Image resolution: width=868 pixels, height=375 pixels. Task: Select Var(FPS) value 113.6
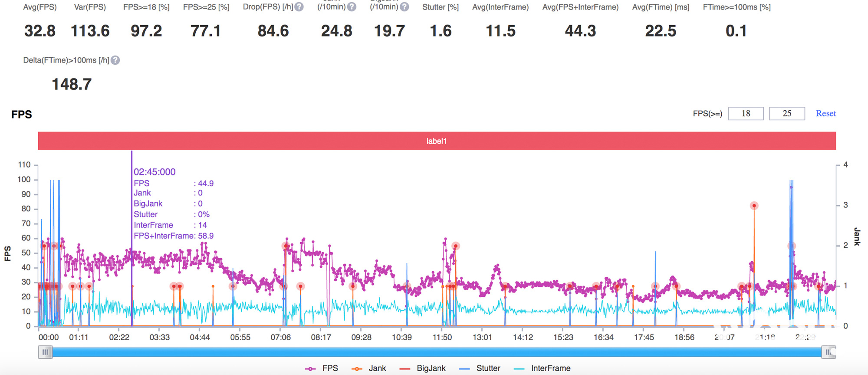click(x=90, y=31)
